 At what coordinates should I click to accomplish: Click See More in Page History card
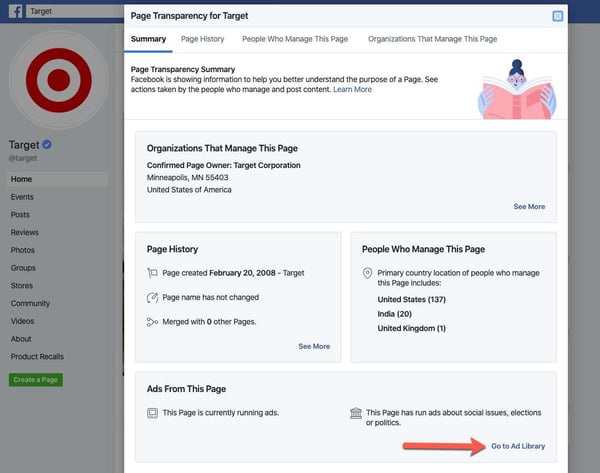pyautogui.click(x=314, y=346)
